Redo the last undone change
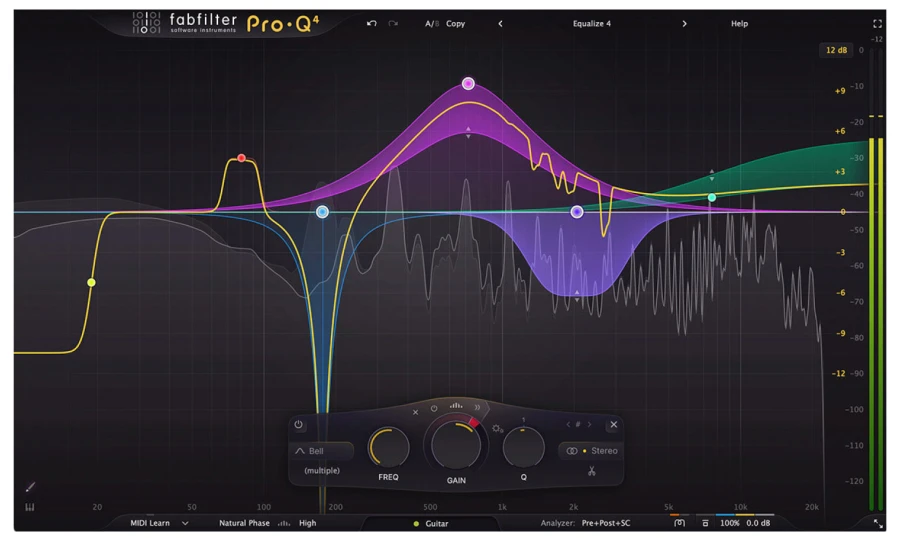900x541 pixels. pyautogui.click(x=393, y=24)
